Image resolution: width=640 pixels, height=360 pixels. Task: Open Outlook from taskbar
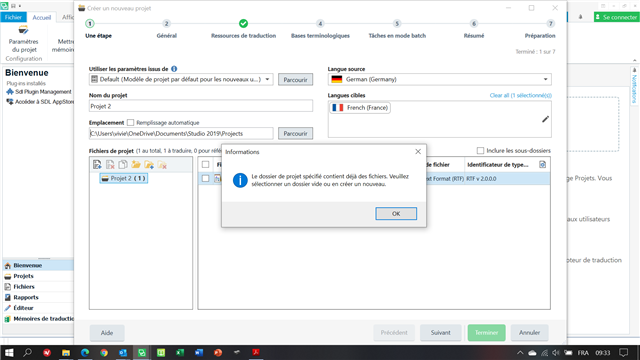pyautogui.click(x=123, y=353)
